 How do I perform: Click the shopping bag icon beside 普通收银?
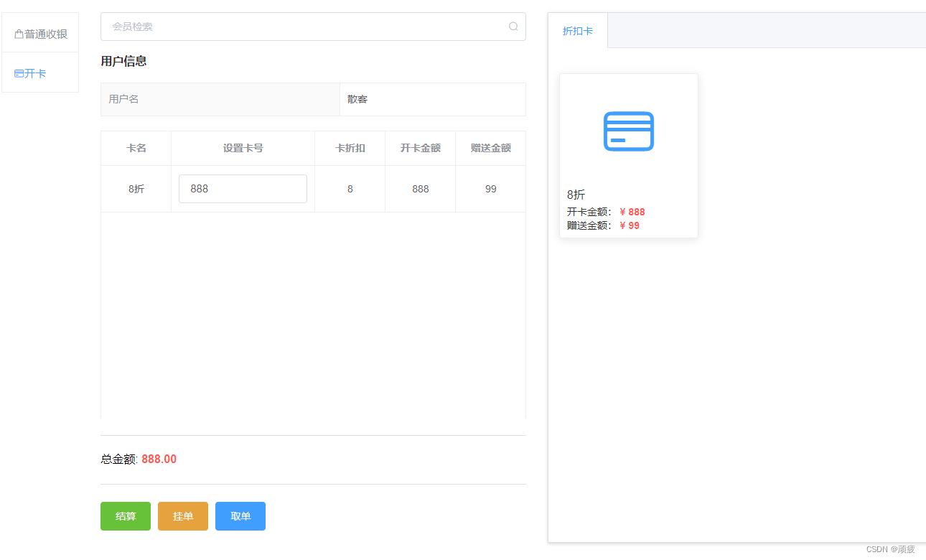coord(19,34)
